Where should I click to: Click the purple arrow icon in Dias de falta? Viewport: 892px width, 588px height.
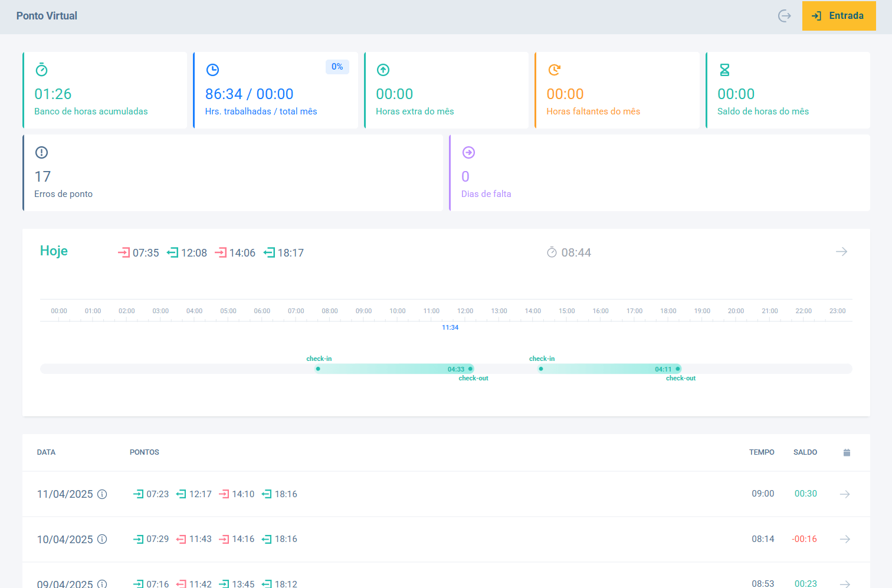[468, 152]
